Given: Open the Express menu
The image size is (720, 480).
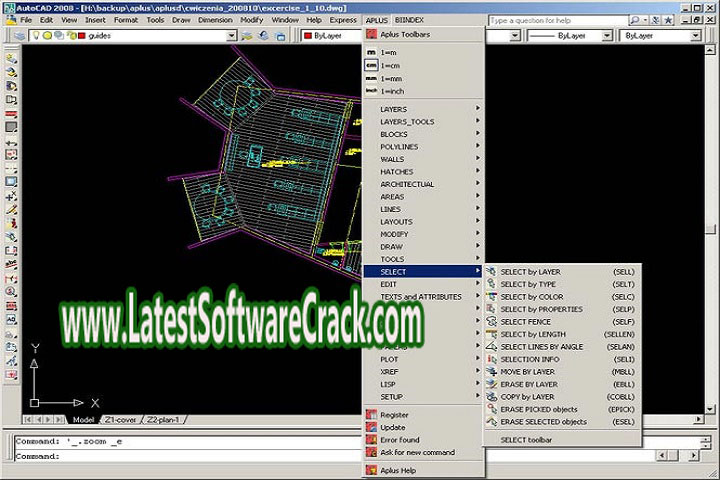Looking at the screenshot, I should [343, 20].
